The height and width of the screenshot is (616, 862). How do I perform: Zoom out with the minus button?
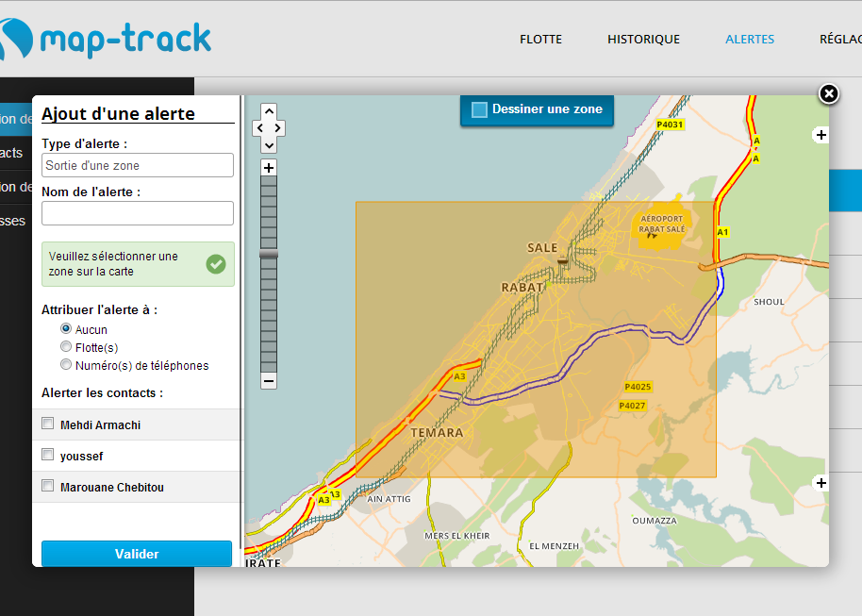(x=269, y=381)
